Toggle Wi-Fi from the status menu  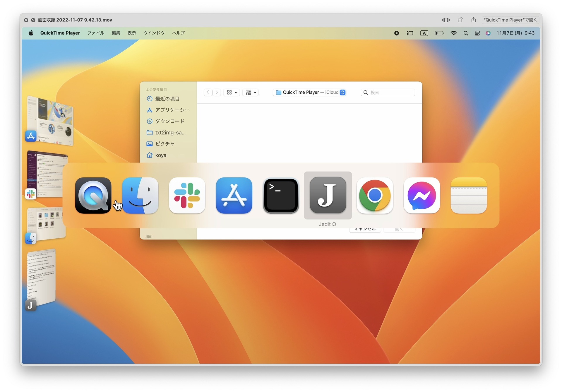(x=453, y=33)
